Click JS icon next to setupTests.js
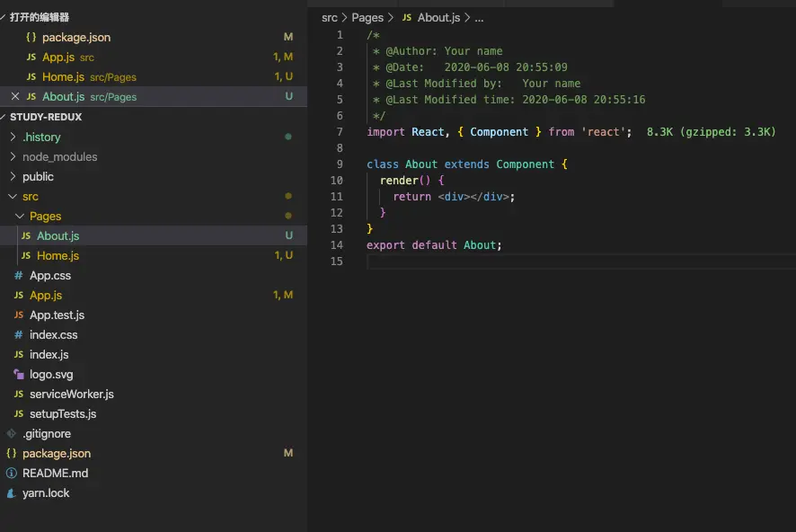Screen dimensions: 796x532 (19, 413)
